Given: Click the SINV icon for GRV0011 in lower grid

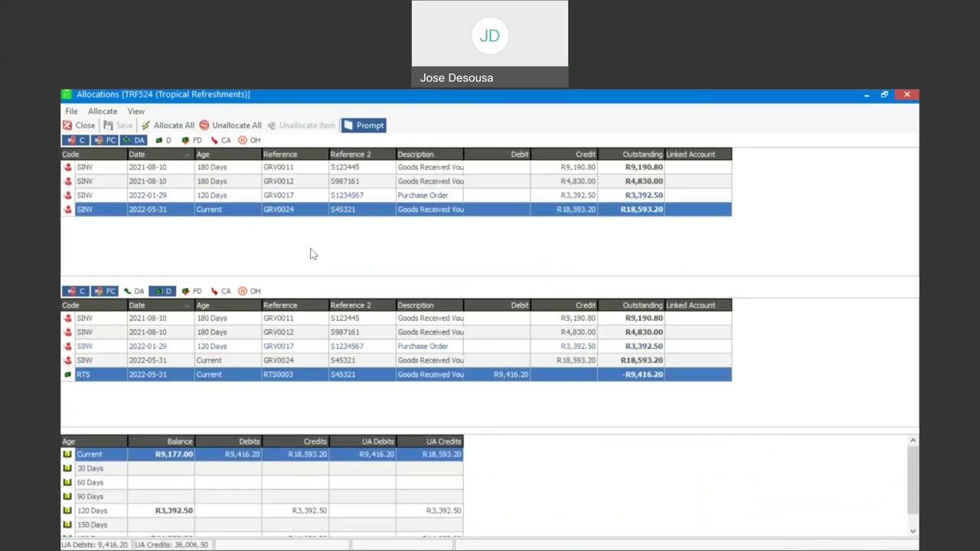Looking at the screenshot, I should tap(68, 318).
